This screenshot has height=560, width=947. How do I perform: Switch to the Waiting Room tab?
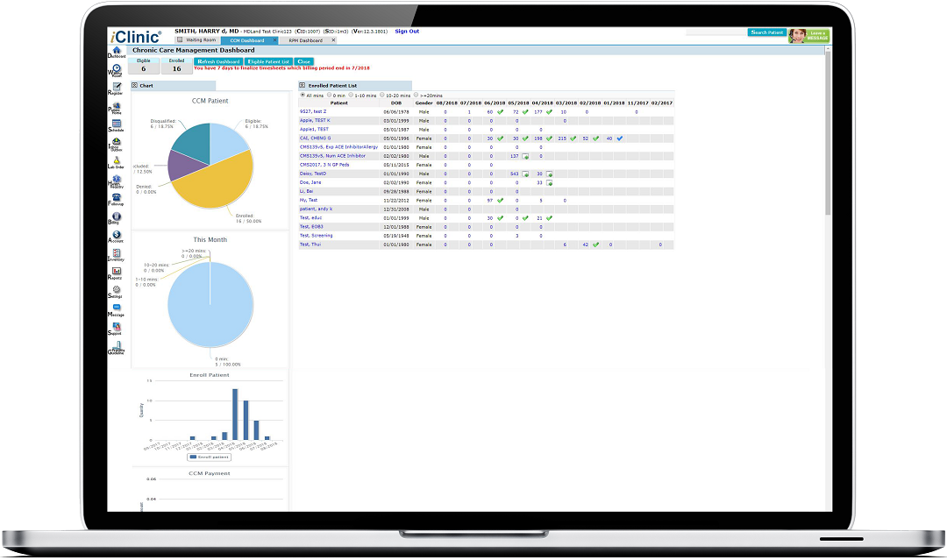[198, 40]
